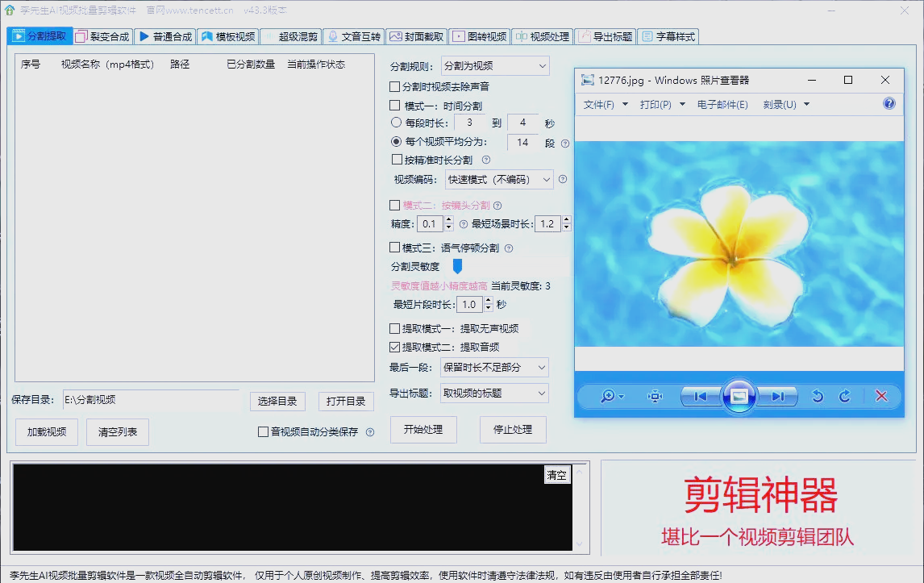The height and width of the screenshot is (583, 924).
Task: Open 刻录(U) menu in photo viewer
Action: pyautogui.click(x=786, y=104)
